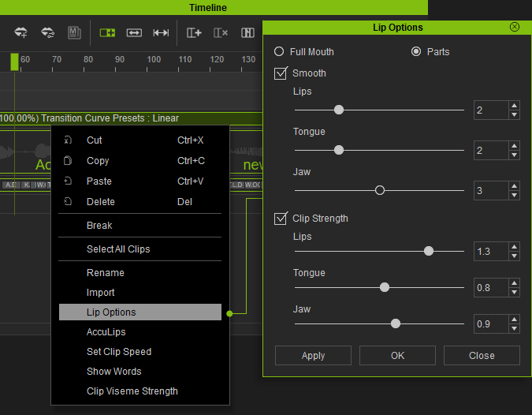Click the green highlighted plus-box toolbar icon
The image size is (532, 415).
tap(107, 33)
